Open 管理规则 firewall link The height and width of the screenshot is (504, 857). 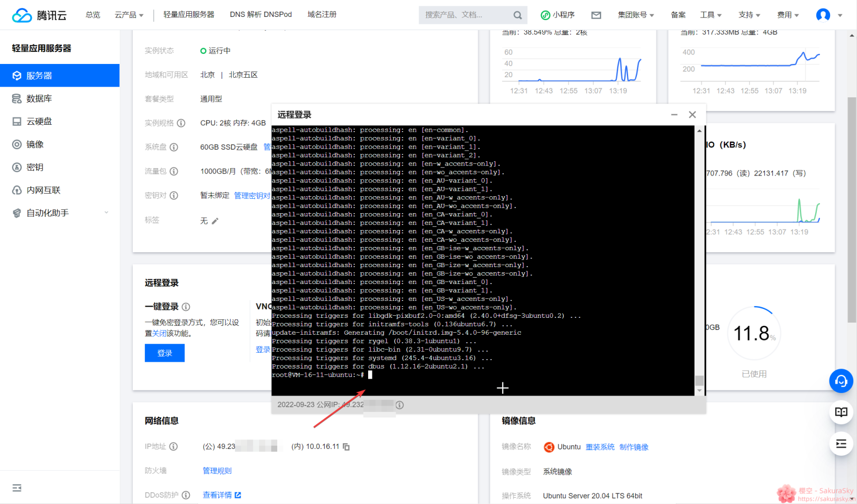pyautogui.click(x=217, y=471)
